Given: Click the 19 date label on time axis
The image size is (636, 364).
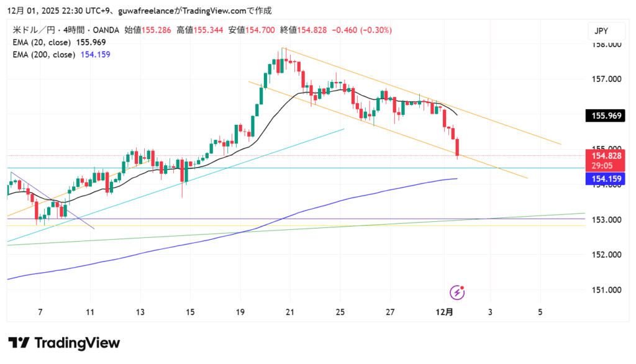Looking at the screenshot, I should pos(241,312).
